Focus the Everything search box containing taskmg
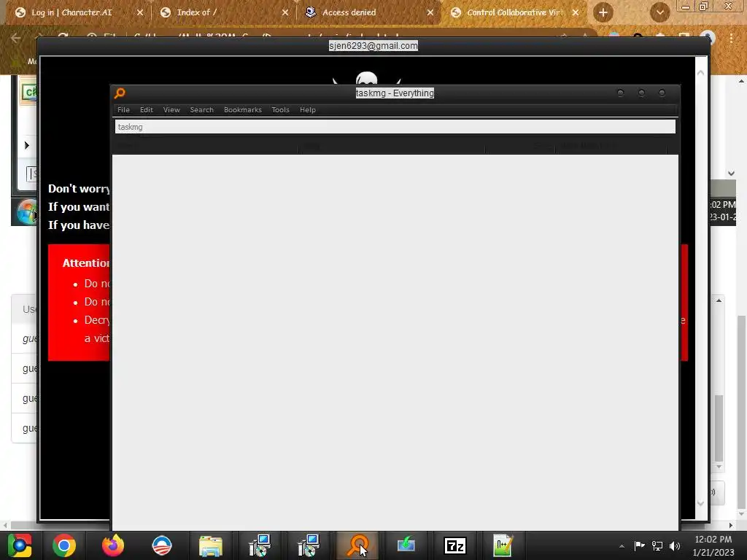The height and width of the screenshot is (560, 747). (395, 127)
